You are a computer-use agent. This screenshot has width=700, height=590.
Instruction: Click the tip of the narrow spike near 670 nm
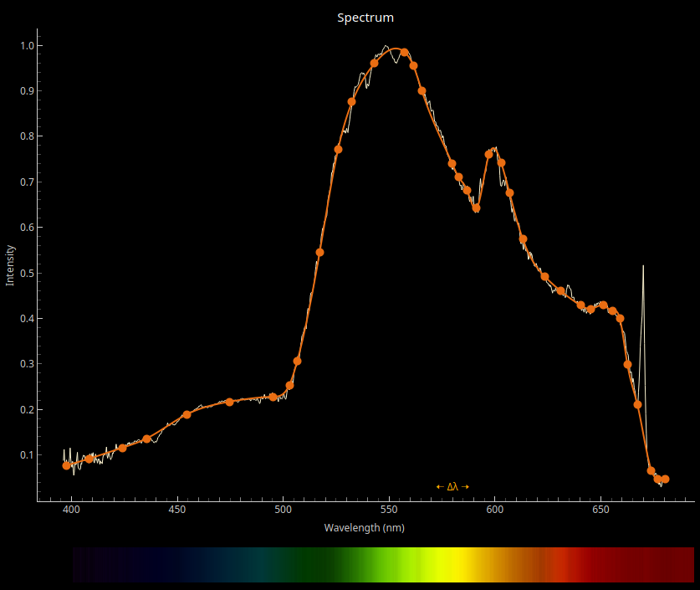coord(643,266)
